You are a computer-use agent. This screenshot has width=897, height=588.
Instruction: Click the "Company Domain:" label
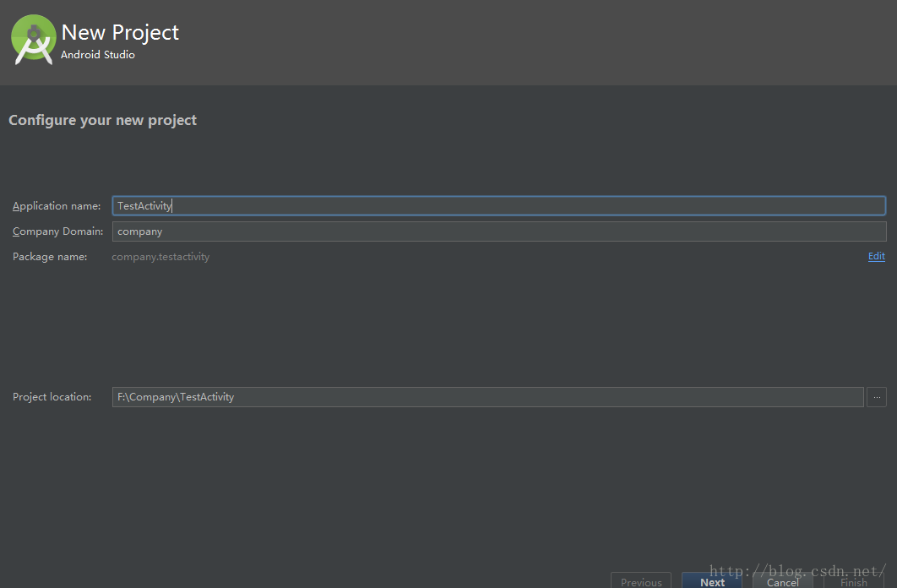57,231
